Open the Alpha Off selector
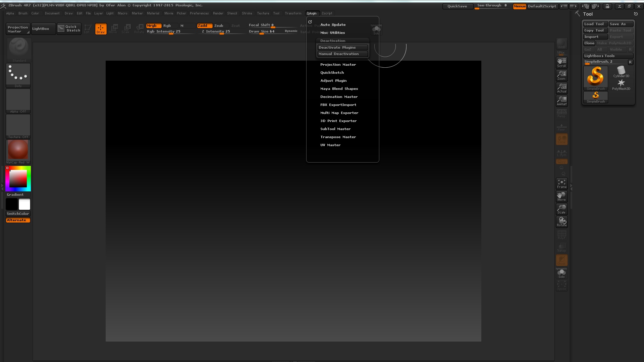 (x=18, y=101)
